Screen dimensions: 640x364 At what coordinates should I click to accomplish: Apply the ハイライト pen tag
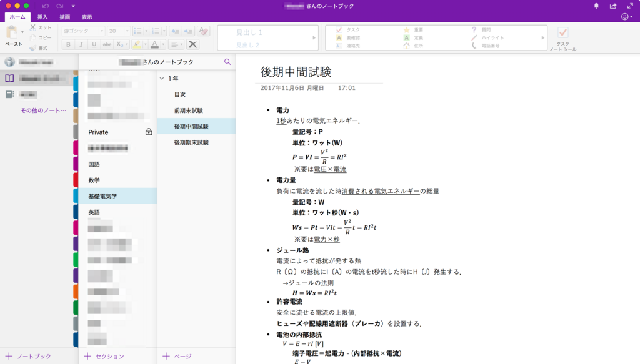[x=487, y=37]
